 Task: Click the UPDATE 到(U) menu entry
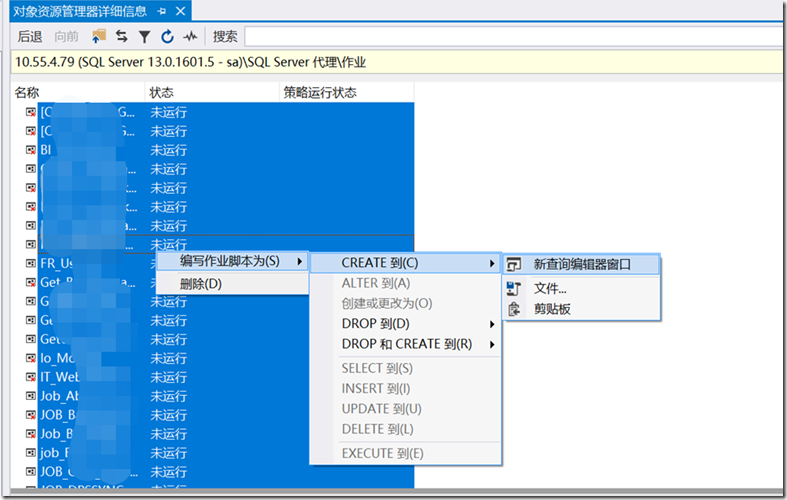[x=406, y=409]
